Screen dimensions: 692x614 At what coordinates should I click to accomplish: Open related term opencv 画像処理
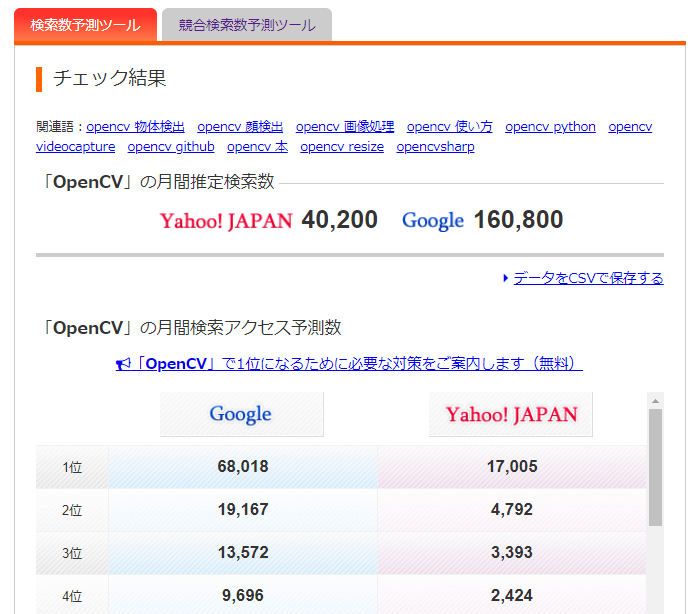click(x=345, y=127)
